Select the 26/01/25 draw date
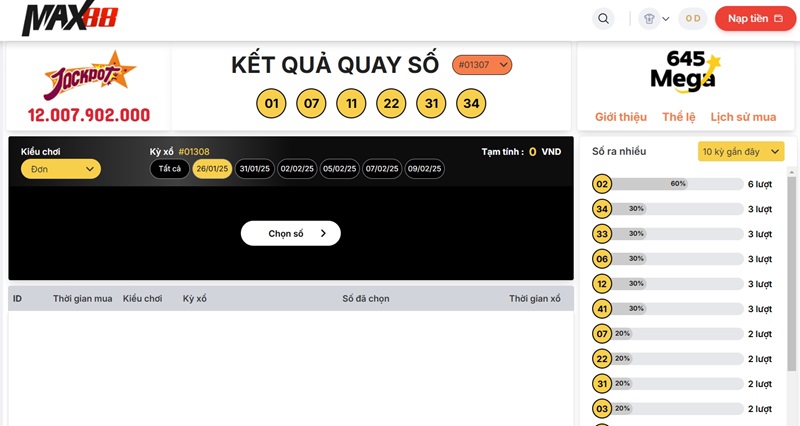Screen dimensions: 800x426 212,169
